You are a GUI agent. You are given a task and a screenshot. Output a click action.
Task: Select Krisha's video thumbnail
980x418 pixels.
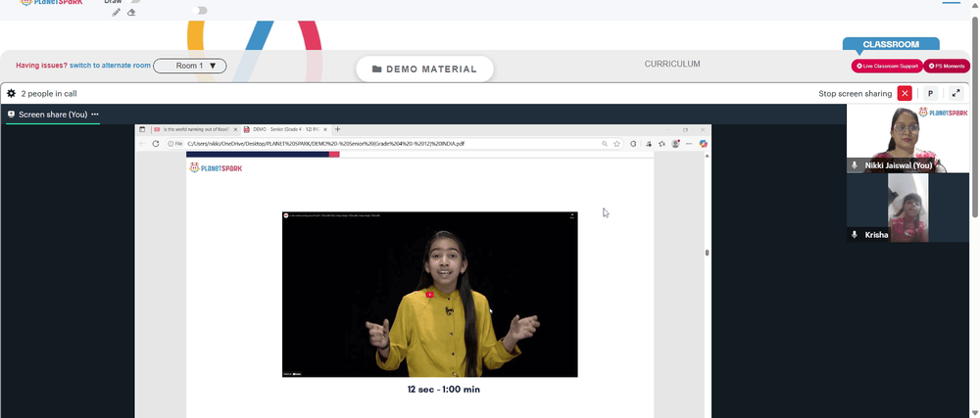pyautogui.click(x=907, y=208)
